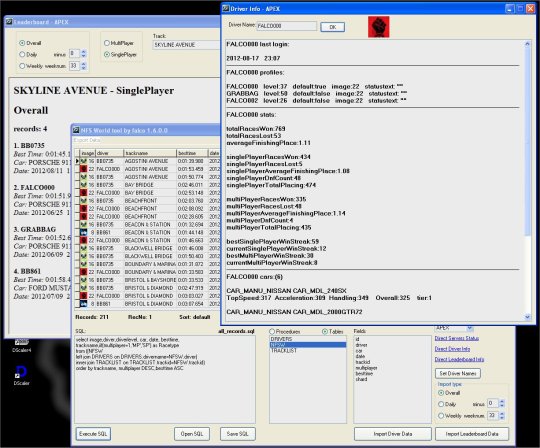Switch list to Tables radio
540x448 pixels.
click(x=324, y=331)
